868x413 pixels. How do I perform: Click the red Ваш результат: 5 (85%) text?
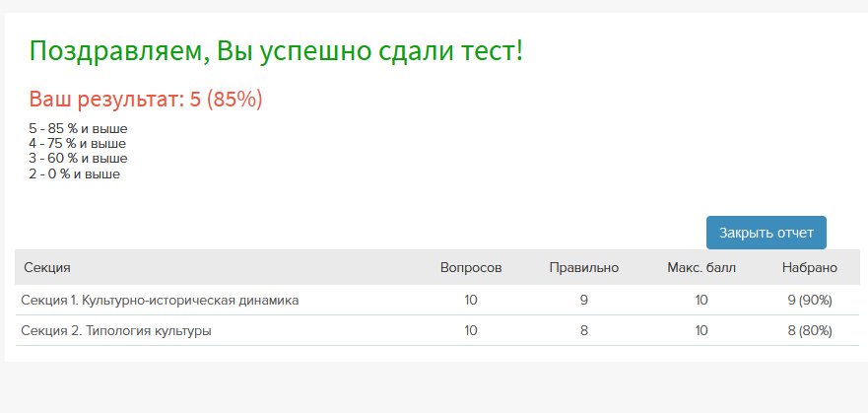coord(146,100)
